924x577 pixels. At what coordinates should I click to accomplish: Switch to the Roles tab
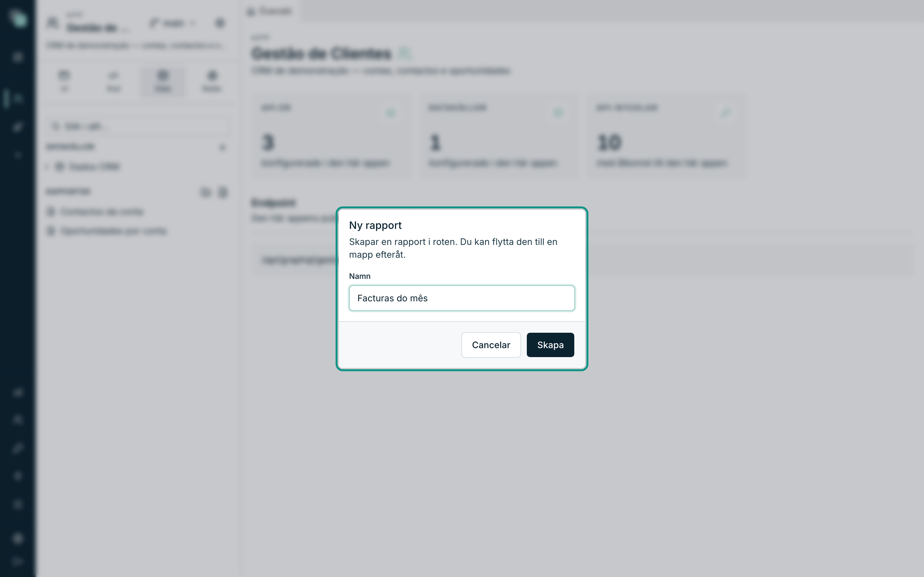[212, 81]
